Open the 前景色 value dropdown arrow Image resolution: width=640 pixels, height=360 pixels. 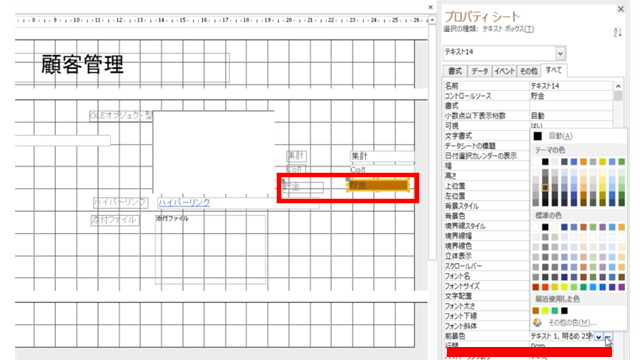click(x=598, y=337)
